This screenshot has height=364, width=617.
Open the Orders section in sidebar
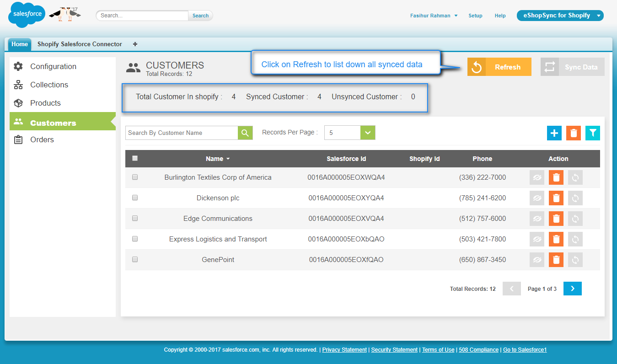click(x=42, y=140)
